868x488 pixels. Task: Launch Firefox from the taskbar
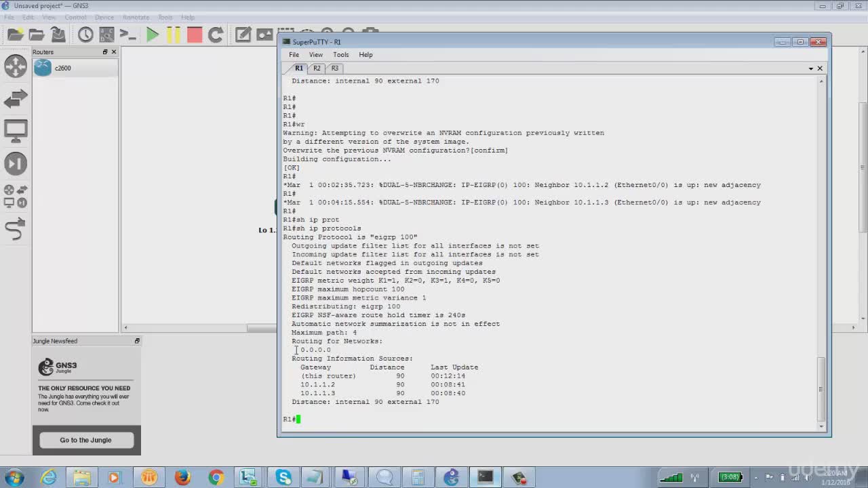tap(182, 477)
